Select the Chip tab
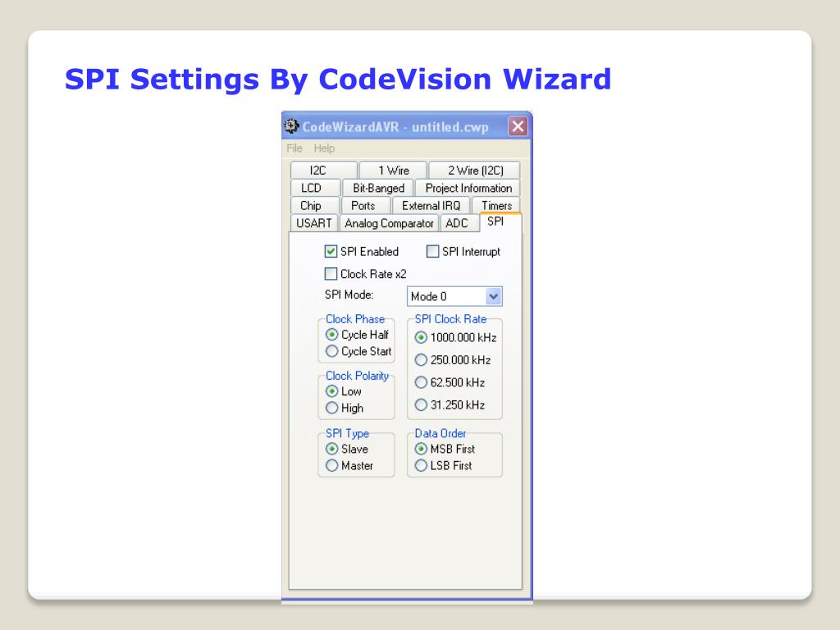This screenshot has height=630, width=840. point(315,206)
